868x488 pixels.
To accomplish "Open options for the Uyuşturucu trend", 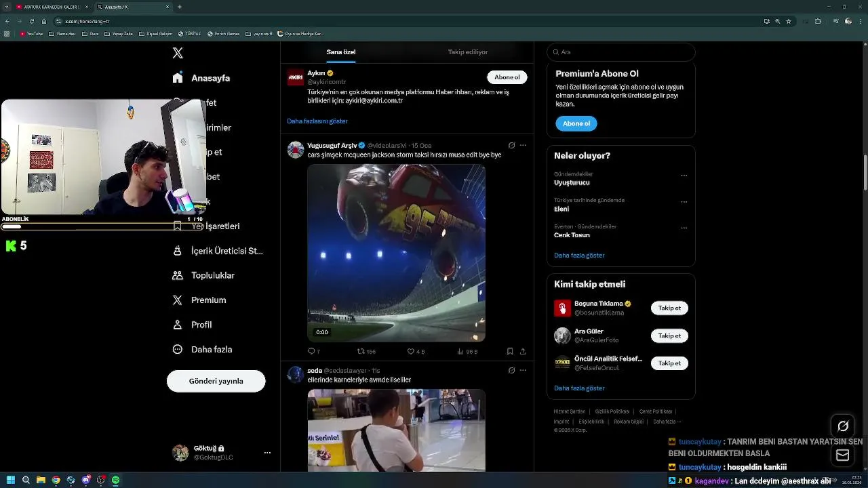I will tap(684, 176).
